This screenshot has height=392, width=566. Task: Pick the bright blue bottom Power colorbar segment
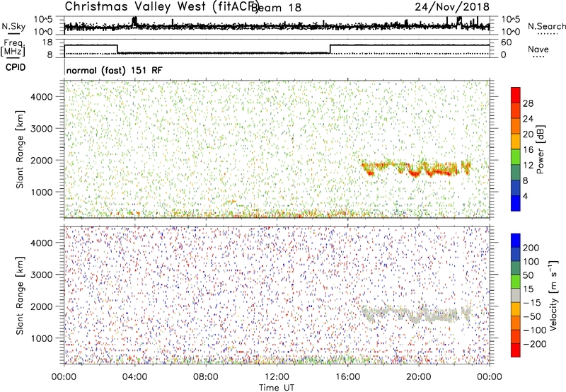point(516,203)
